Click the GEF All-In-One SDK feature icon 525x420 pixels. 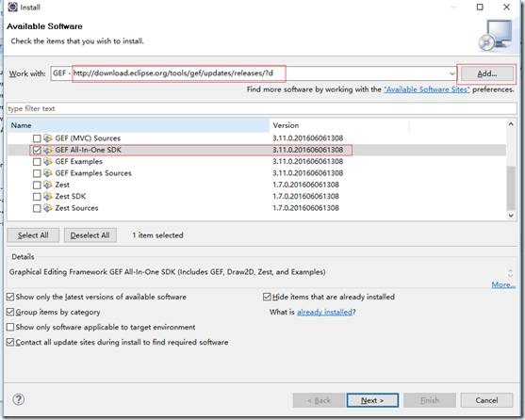(48, 150)
